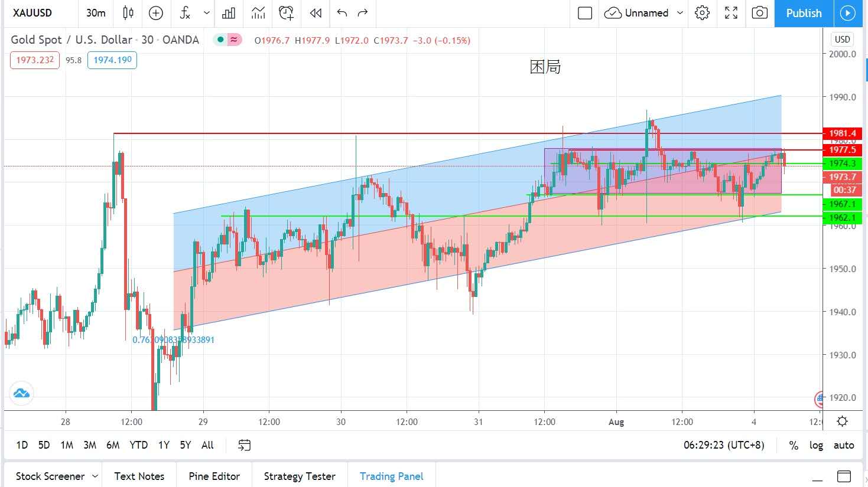Open the financials bar chart icon
Viewport: 868px width, 487px height.
coord(229,13)
